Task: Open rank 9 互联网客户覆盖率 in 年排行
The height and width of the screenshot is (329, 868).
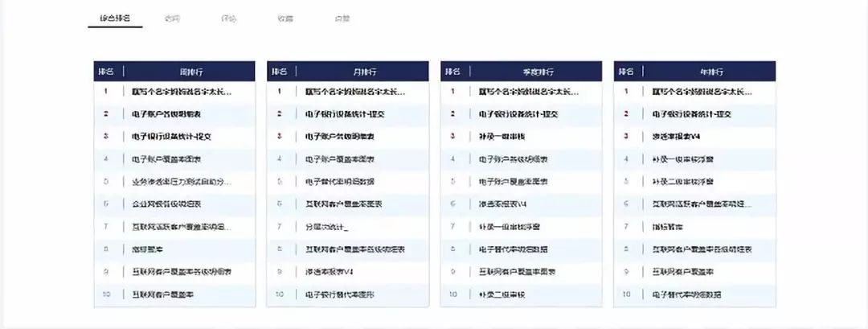Action: point(684,271)
